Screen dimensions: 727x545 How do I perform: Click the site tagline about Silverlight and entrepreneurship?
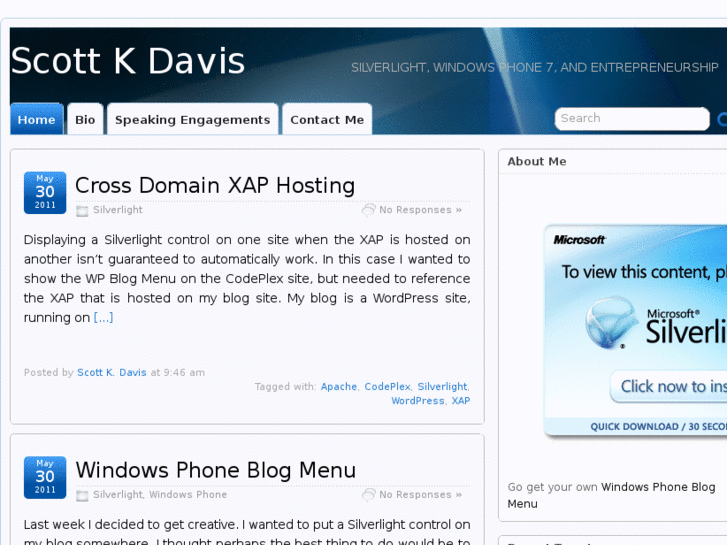[535, 68]
